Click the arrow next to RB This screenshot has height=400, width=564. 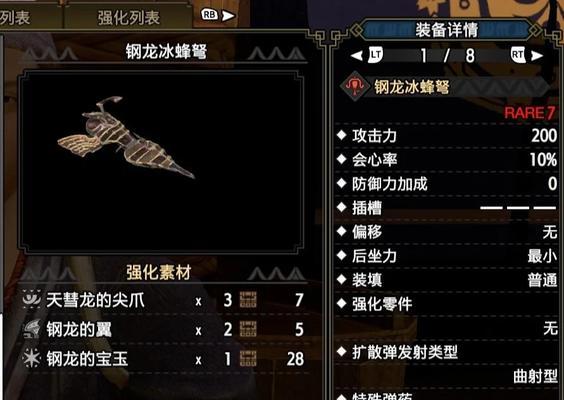click(x=228, y=16)
